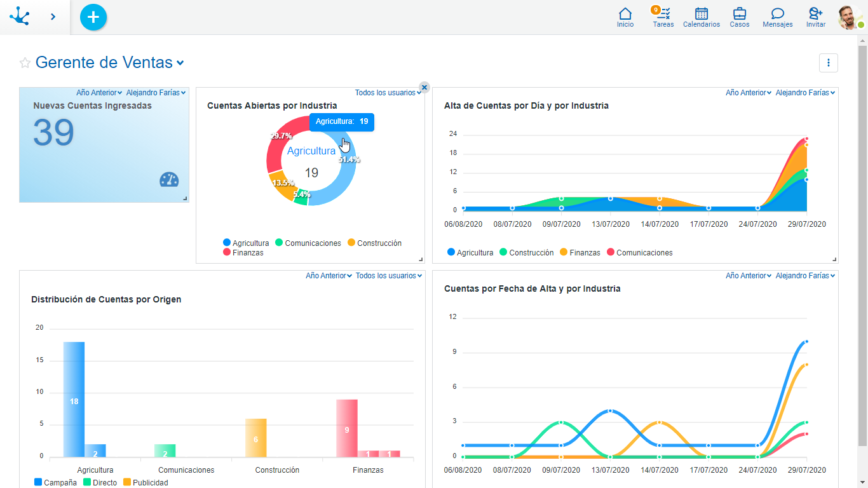Open Alejandro Farías filter in Cuentas por Fecha widget

click(x=805, y=276)
